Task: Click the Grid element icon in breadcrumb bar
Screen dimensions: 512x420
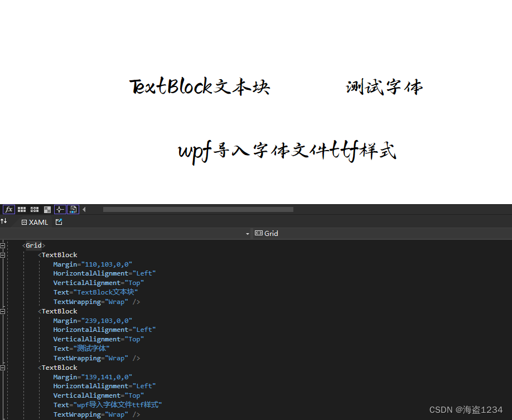Action: coord(258,233)
